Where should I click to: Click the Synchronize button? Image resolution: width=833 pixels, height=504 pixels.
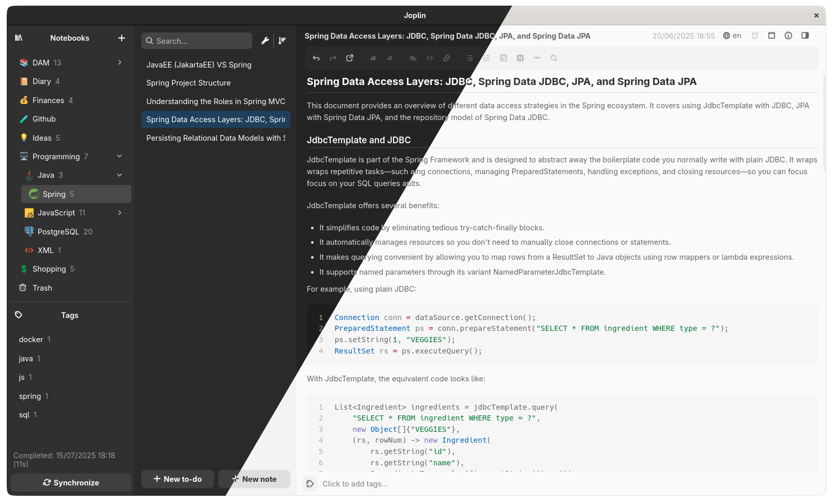[71, 482]
